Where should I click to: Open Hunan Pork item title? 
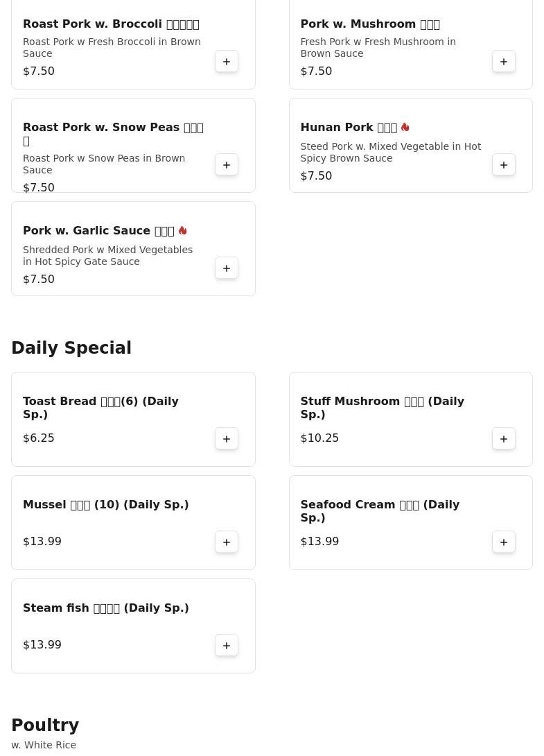click(x=348, y=128)
